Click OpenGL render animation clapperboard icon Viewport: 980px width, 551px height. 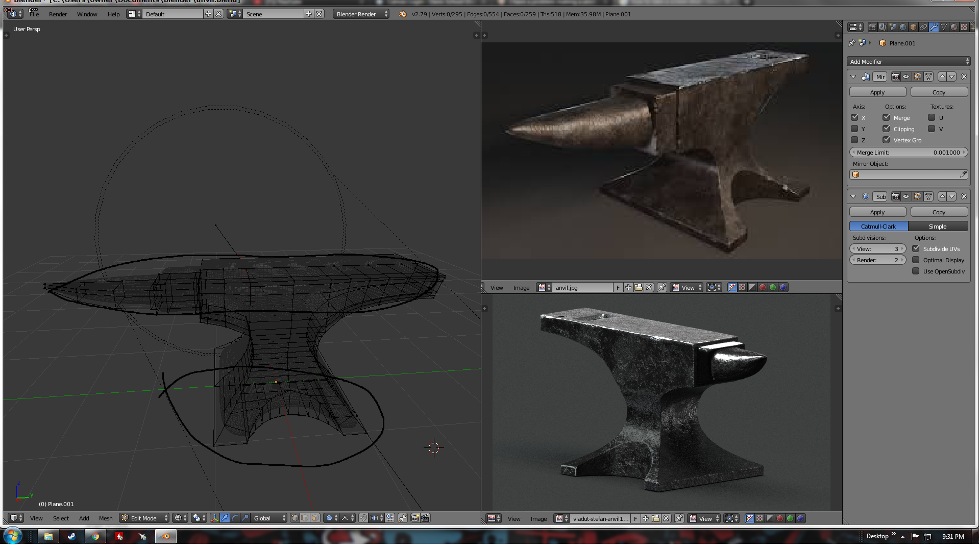tap(425, 518)
